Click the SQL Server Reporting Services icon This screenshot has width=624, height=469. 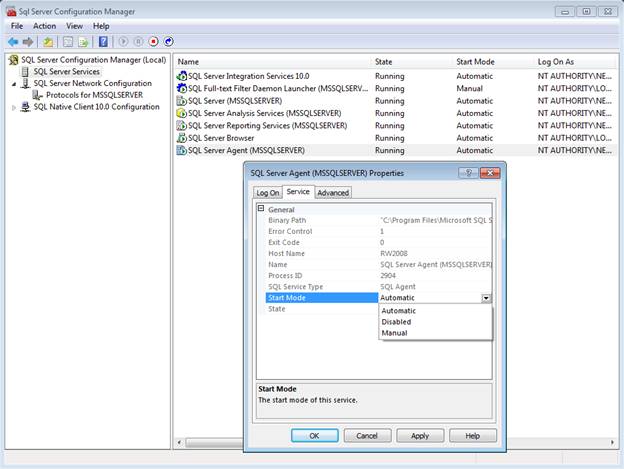181,126
